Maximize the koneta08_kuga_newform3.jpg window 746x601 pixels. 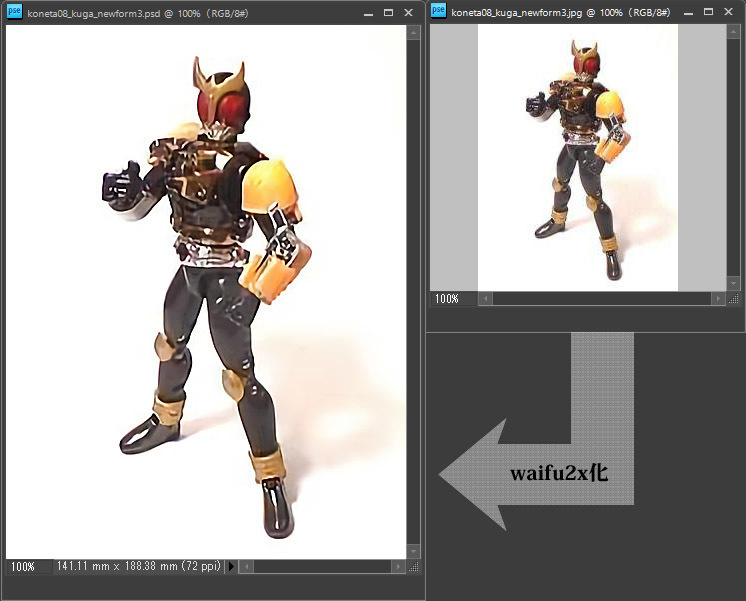coord(708,12)
